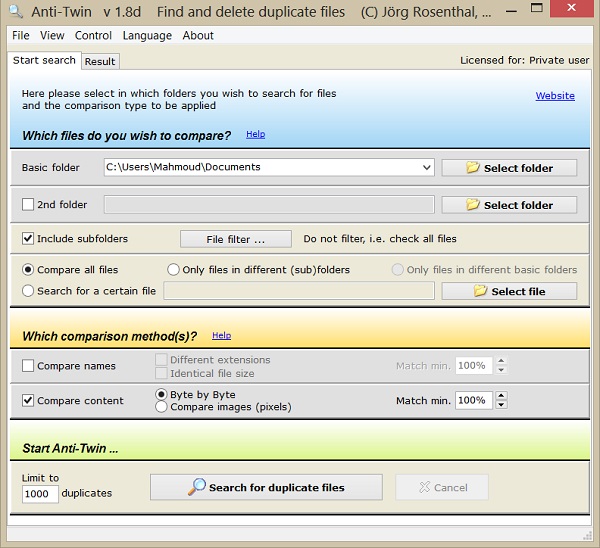Open the File menu
The image size is (600, 548).
(x=21, y=36)
